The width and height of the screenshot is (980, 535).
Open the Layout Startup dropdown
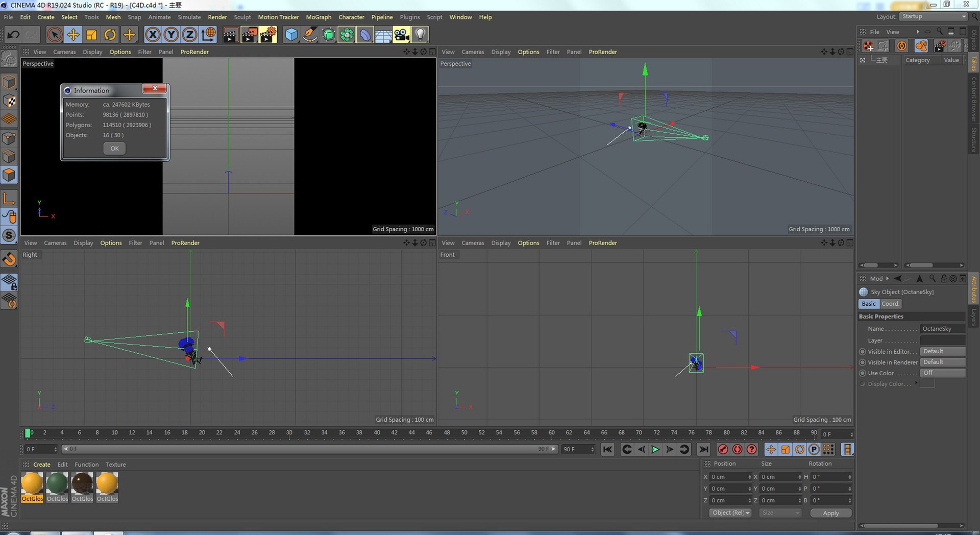pyautogui.click(x=934, y=16)
